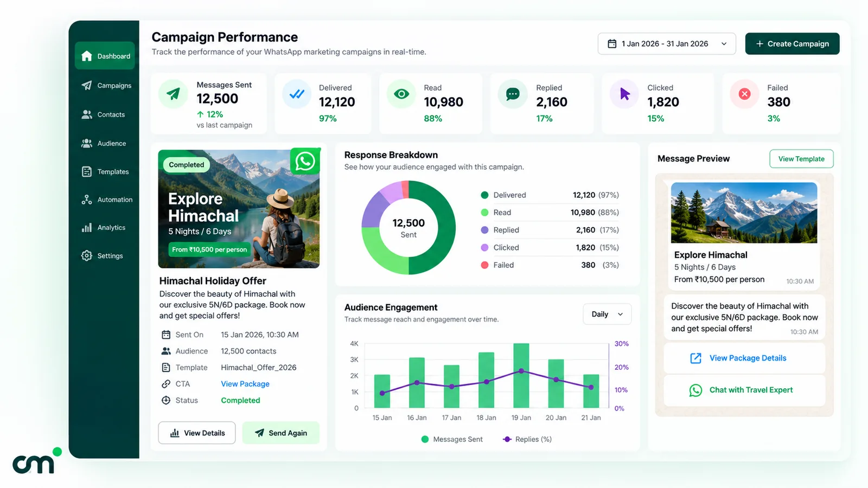Click the double-check Delivered icon
This screenshot has width=868, height=488.
[297, 94]
